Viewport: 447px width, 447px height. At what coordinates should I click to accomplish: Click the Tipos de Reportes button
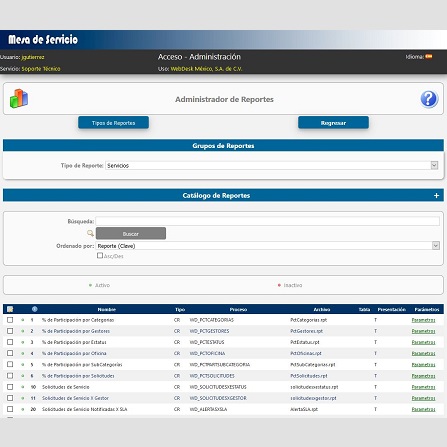[113, 123]
